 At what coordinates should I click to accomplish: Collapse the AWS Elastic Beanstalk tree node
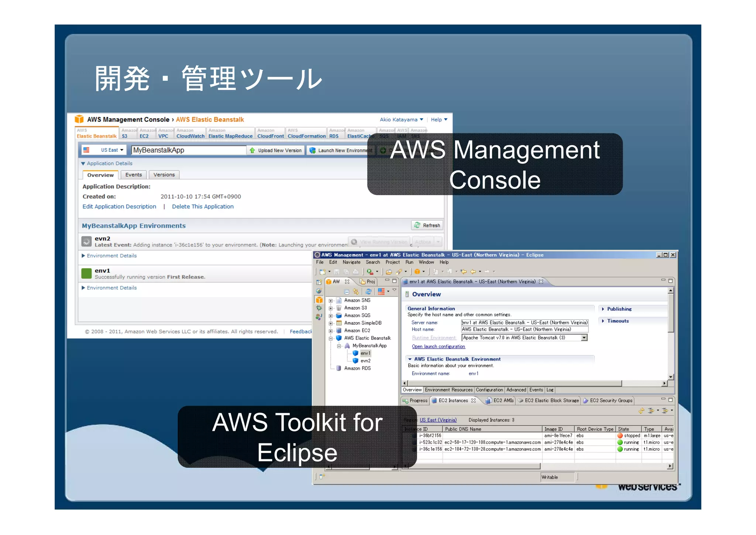click(331, 338)
